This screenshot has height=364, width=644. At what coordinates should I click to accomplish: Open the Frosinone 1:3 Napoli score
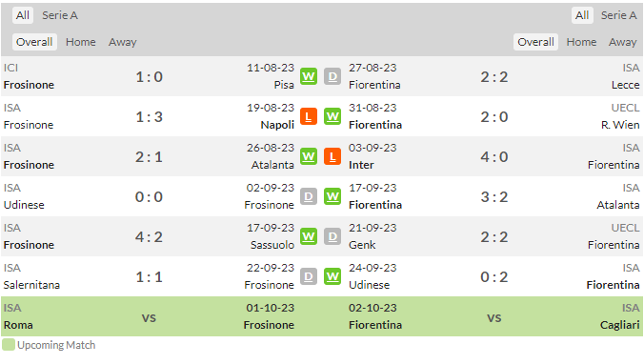click(149, 117)
